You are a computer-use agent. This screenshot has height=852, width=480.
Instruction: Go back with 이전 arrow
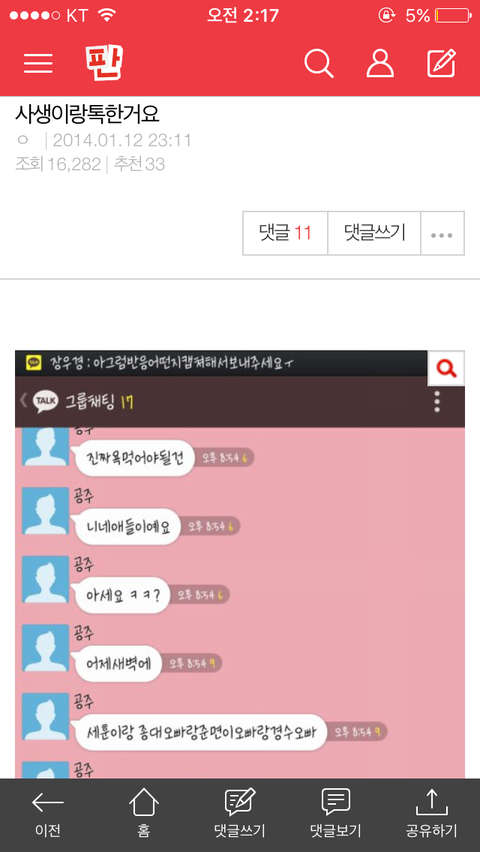pos(48,814)
